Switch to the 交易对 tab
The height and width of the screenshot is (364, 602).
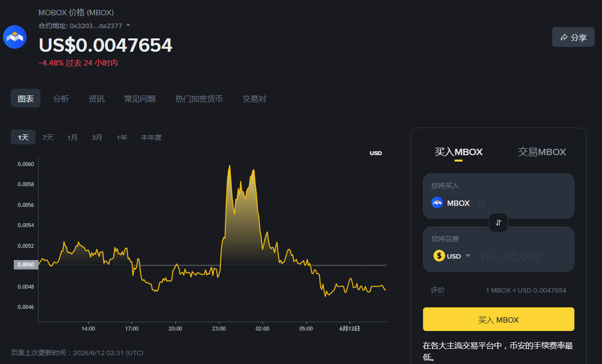click(254, 99)
